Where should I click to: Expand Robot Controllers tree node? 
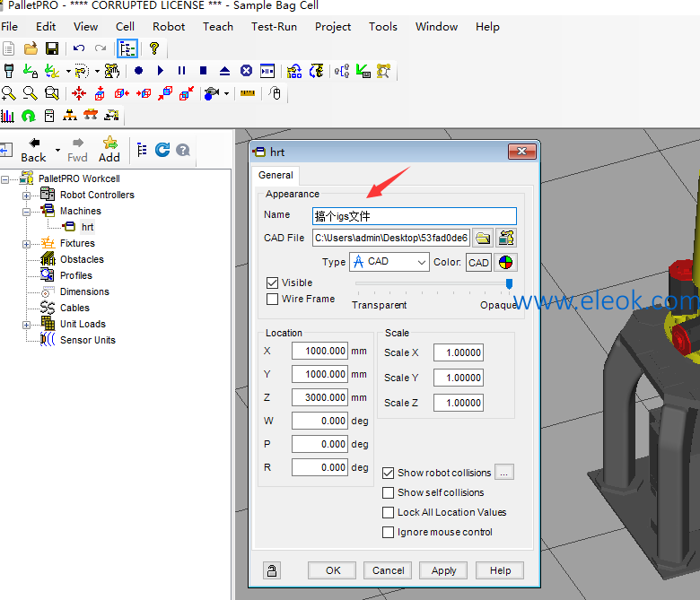click(26, 196)
